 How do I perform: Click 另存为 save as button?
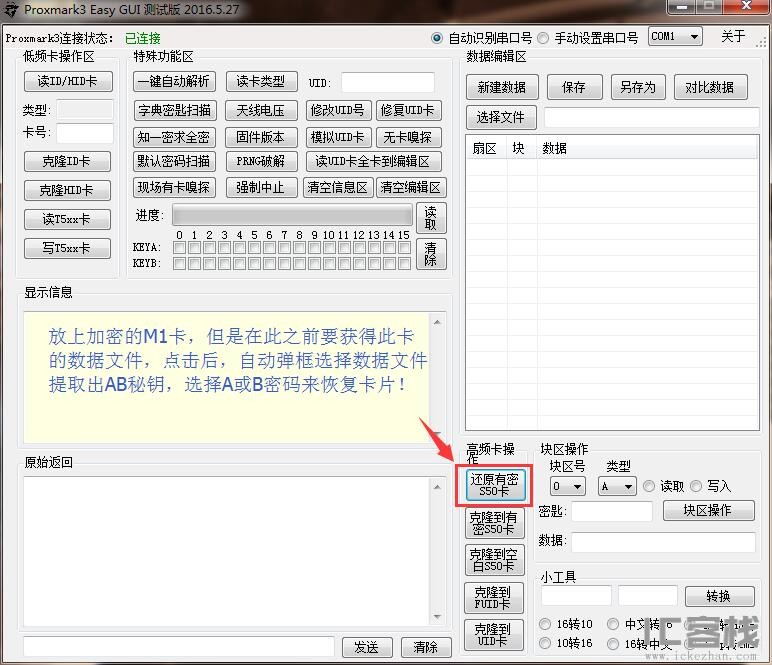pyautogui.click(x=638, y=87)
